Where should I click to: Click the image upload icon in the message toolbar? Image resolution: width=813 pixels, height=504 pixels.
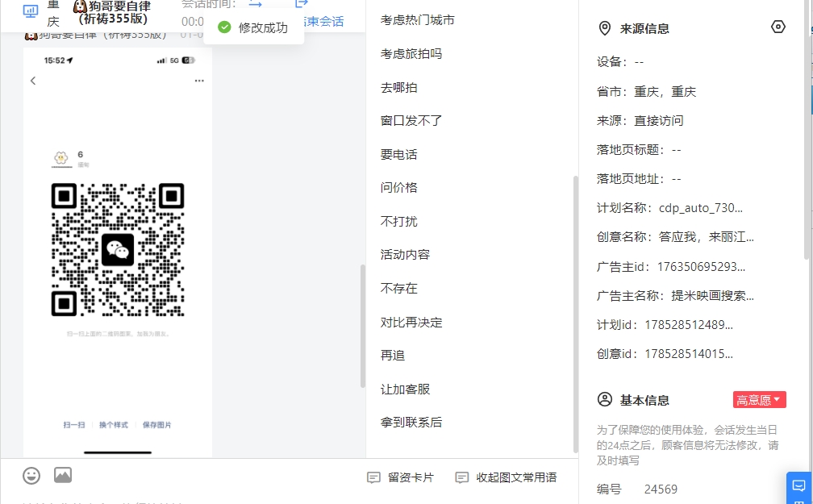pyautogui.click(x=63, y=475)
